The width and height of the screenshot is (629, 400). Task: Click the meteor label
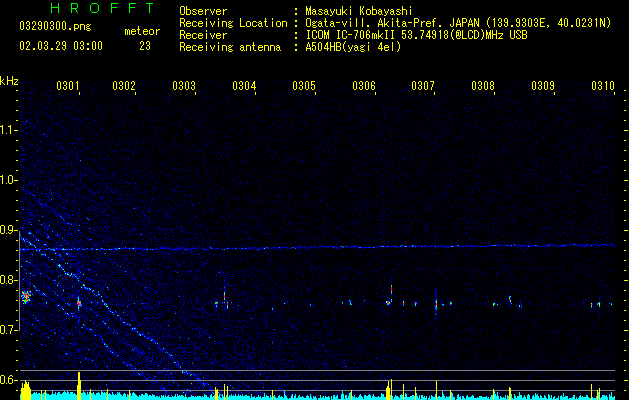click(142, 31)
